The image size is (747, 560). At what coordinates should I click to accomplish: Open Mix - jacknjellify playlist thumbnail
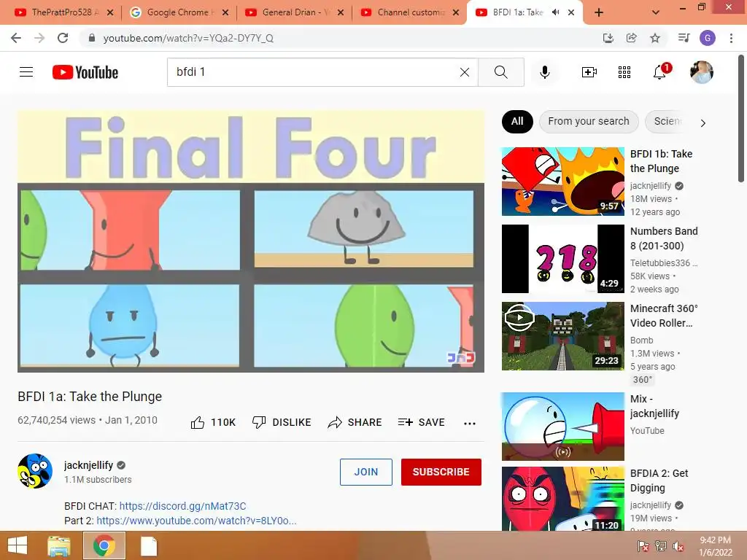coord(562,426)
